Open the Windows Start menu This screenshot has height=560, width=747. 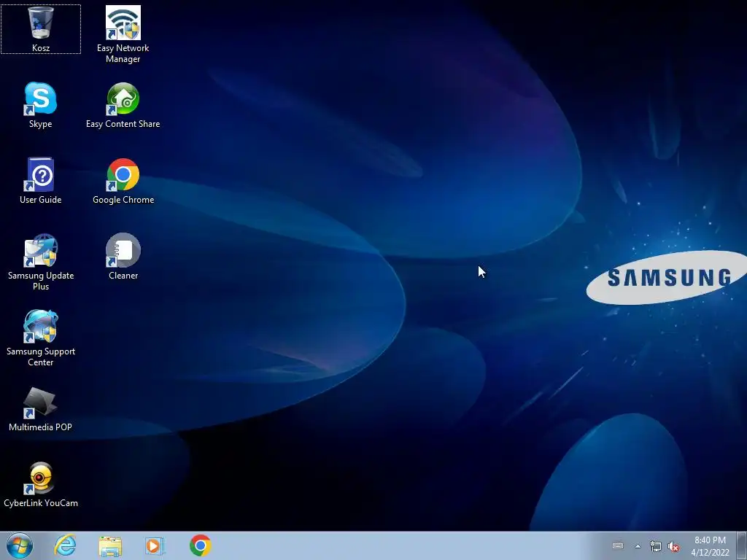20,545
